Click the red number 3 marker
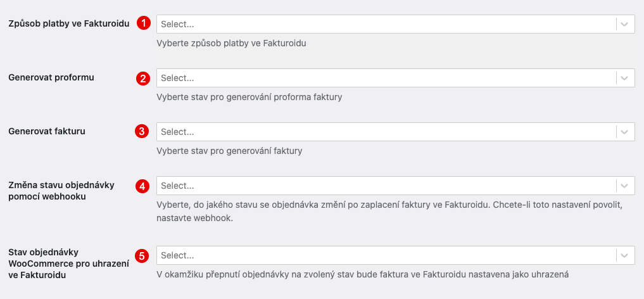The width and height of the screenshot is (644, 299). tap(141, 131)
